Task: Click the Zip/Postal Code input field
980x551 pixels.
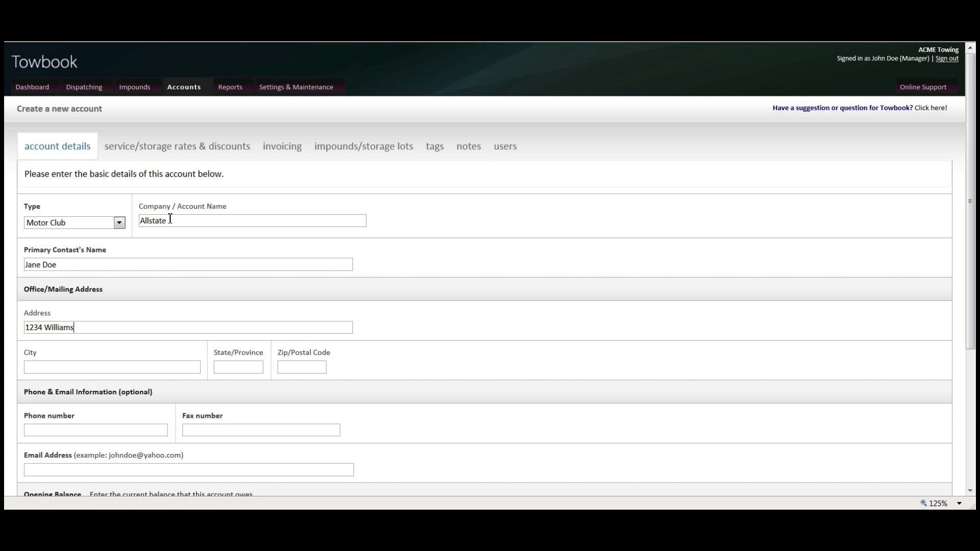Action: tap(302, 367)
